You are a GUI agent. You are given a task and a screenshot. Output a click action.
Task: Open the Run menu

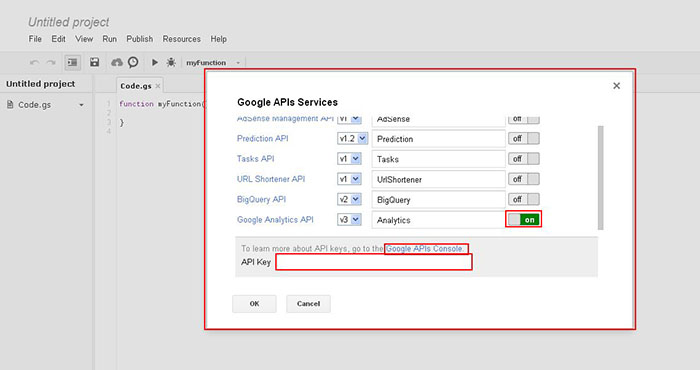point(109,39)
